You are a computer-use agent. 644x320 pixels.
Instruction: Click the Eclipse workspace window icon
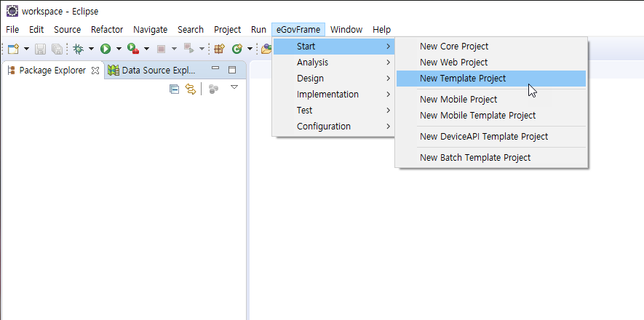tap(12, 11)
